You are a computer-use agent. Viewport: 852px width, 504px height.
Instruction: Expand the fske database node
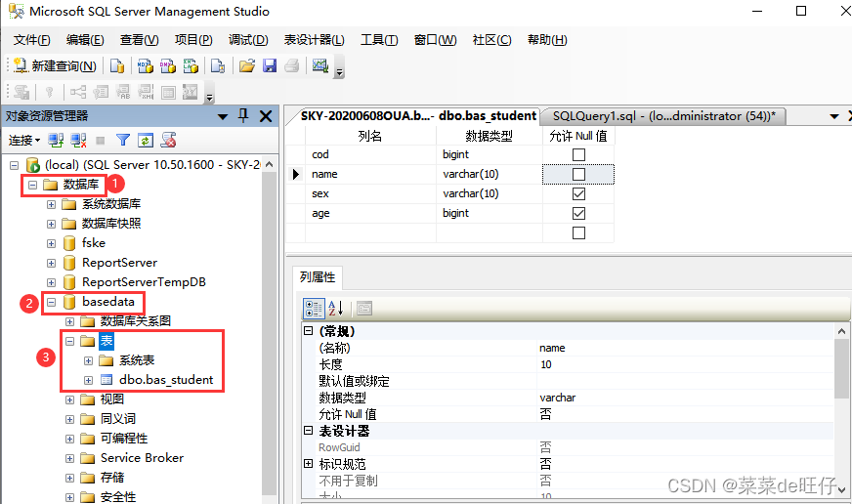tap(51, 243)
